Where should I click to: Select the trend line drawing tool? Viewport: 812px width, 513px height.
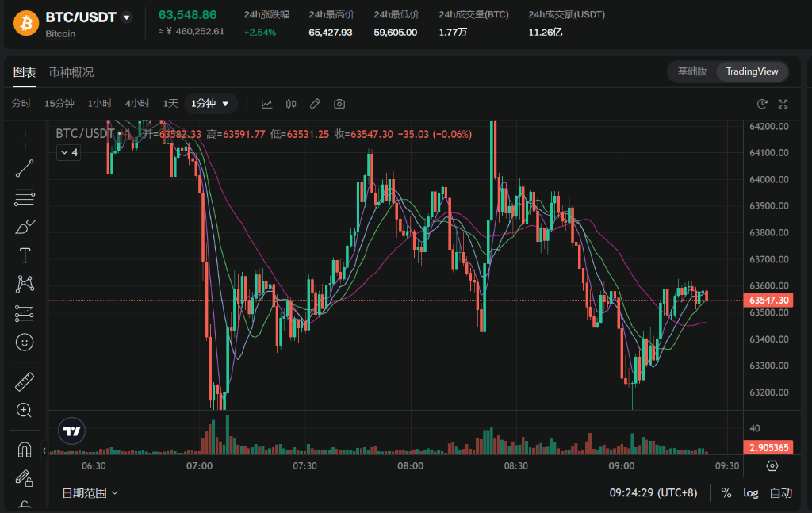(x=25, y=168)
